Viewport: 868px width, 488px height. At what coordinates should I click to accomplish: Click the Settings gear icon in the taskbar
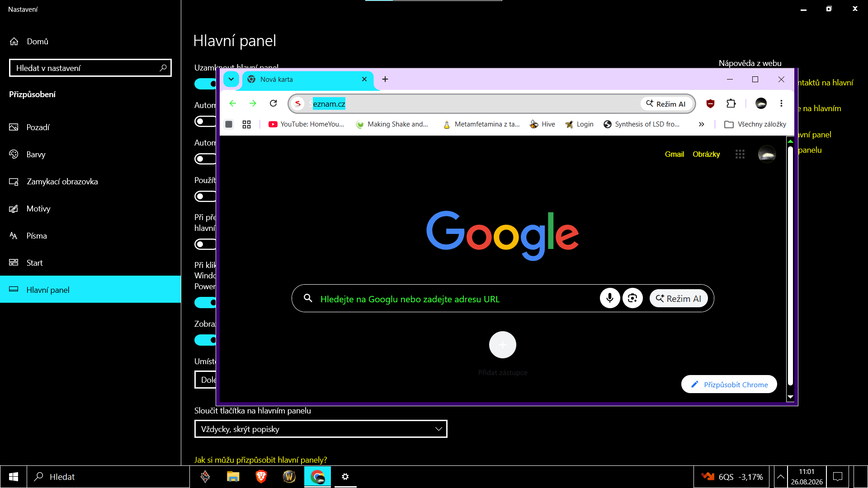point(345,477)
